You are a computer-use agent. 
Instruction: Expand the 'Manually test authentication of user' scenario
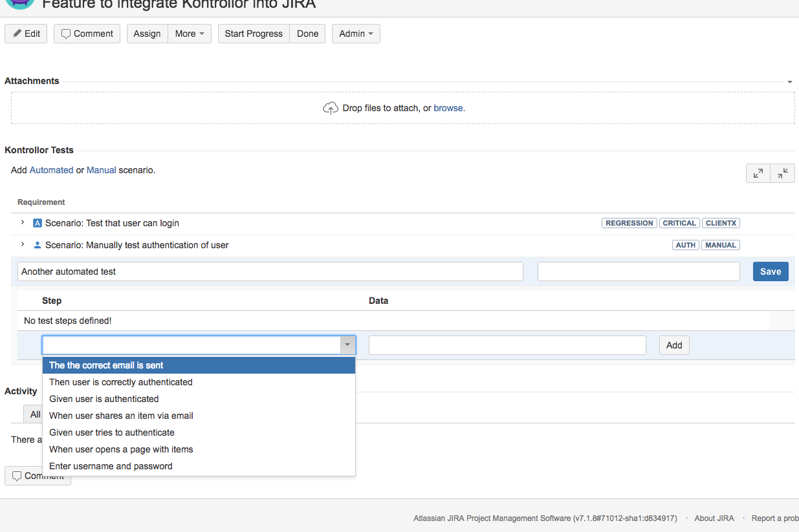click(23, 244)
